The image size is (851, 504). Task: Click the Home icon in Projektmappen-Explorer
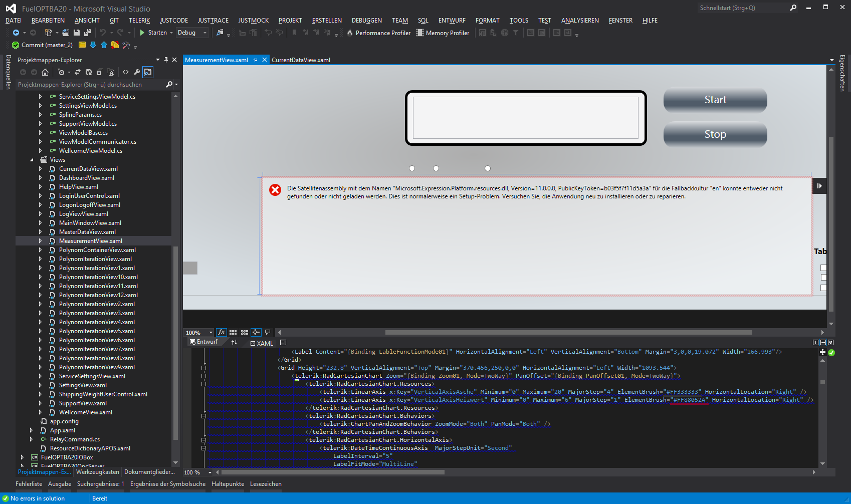click(x=45, y=72)
